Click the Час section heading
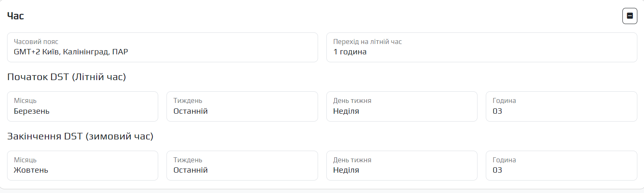This screenshot has height=193, width=644. click(x=16, y=16)
